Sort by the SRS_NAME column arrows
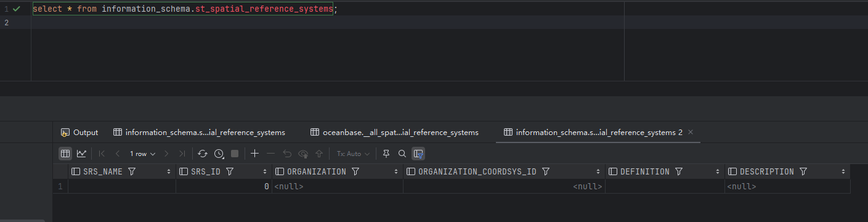 click(169, 171)
